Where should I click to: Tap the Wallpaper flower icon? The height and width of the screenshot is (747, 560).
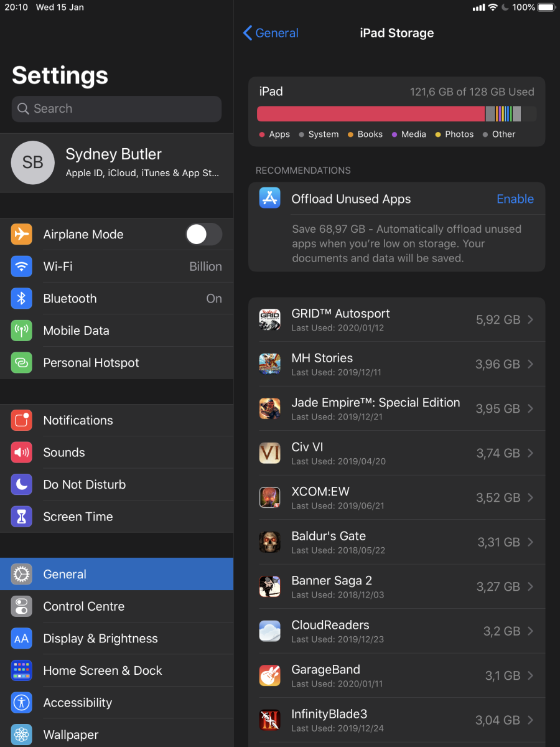pyautogui.click(x=21, y=735)
